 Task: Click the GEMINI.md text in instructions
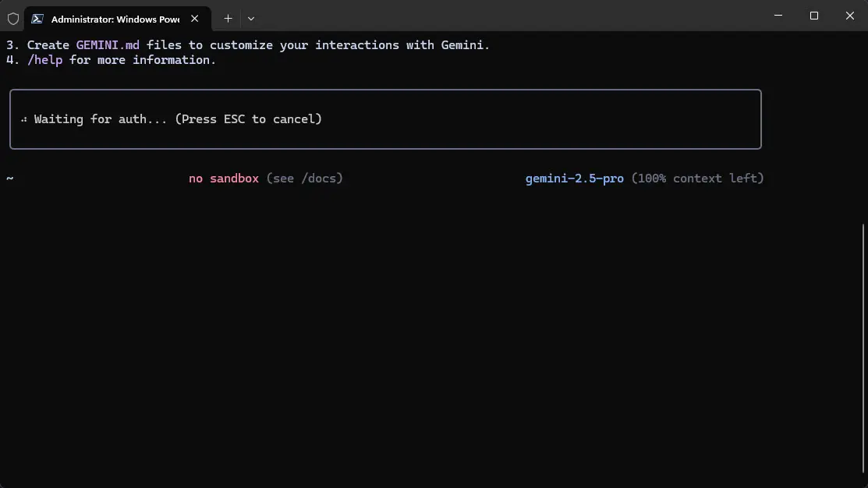(x=108, y=45)
